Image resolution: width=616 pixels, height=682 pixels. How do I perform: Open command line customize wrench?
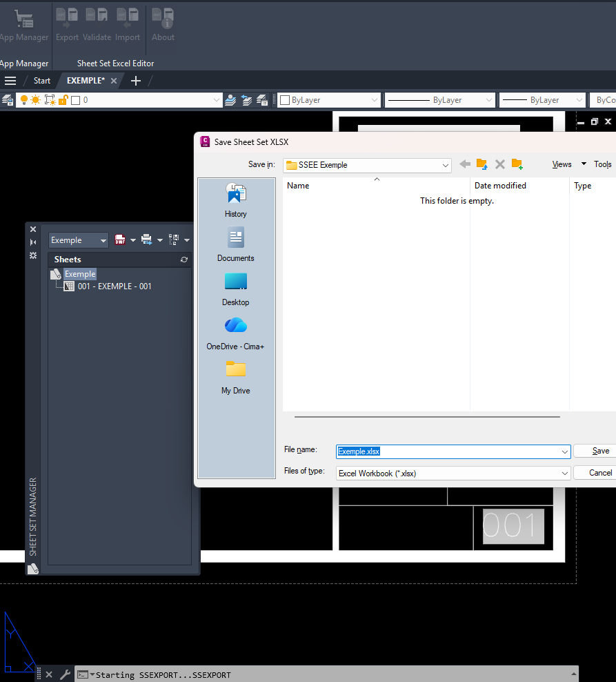(x=66, y=674)
